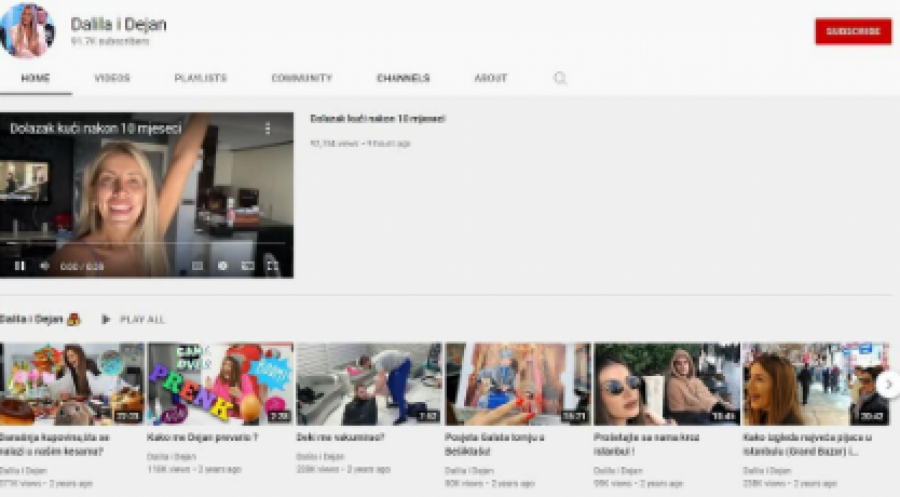Screen dimensions: 900x497
Task: Switch the player to theater mode
Action: click(x=247, y=266)
